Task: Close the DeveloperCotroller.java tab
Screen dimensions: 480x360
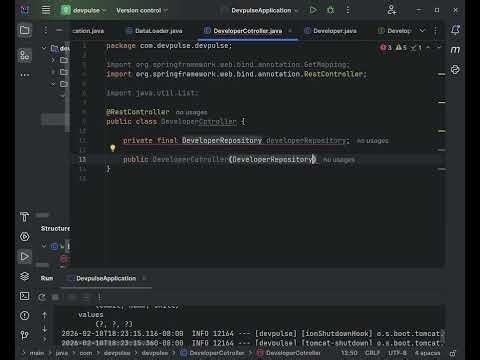Action: click(290, 31)
